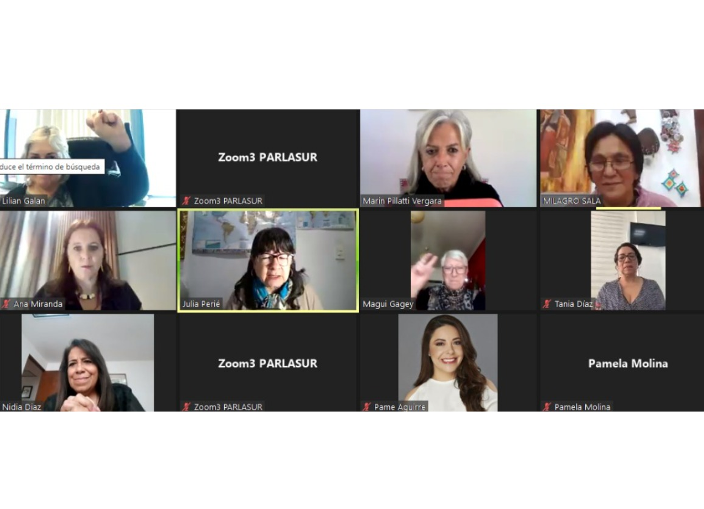Click muted mic icon beside Tania Díaz
The height and width of the screenshot is (509, 704).
tap(547, 304)
